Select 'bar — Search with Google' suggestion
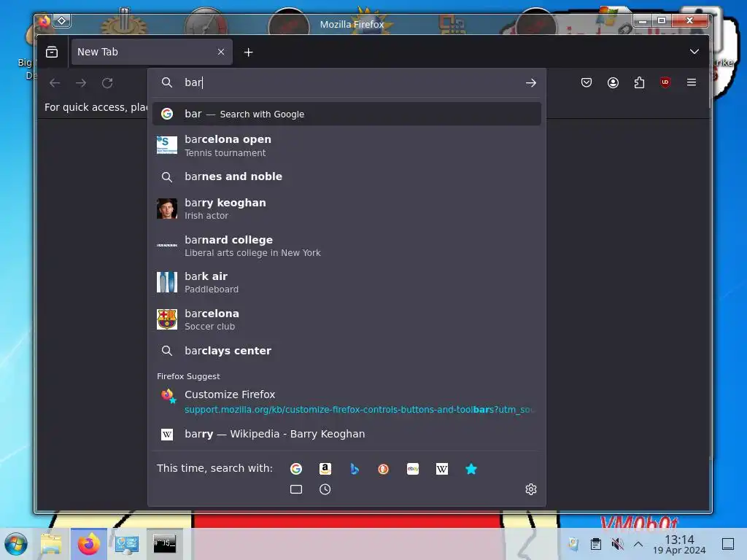 click(347, 114)
